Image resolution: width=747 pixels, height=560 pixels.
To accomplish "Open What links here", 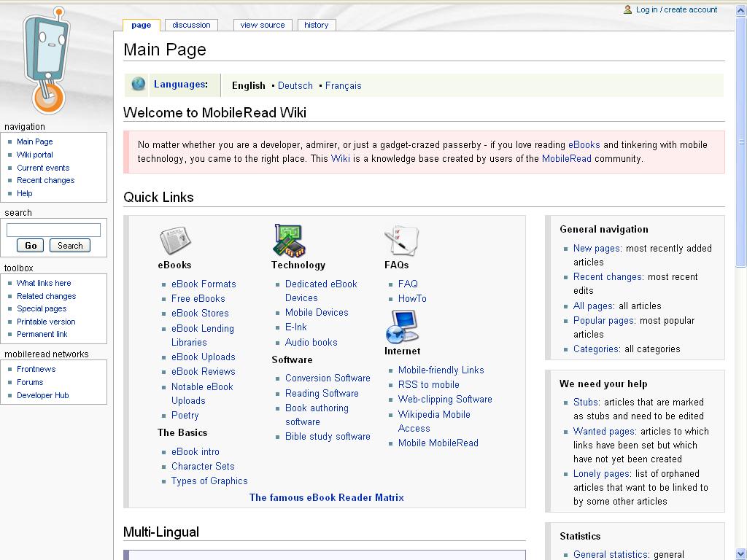I will click(44, 283).
